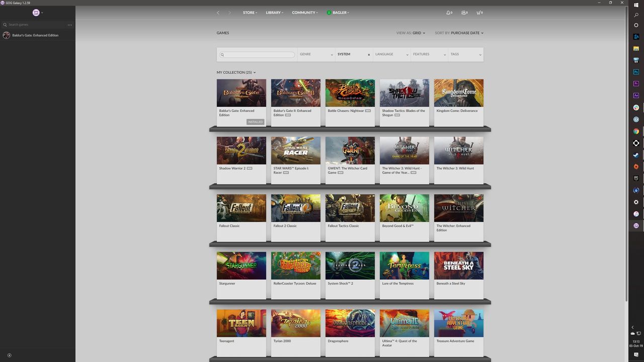This screenshot has height=362, width=644.
Task: Open the Action Center notification icon
Action: [x=636, y=355]
